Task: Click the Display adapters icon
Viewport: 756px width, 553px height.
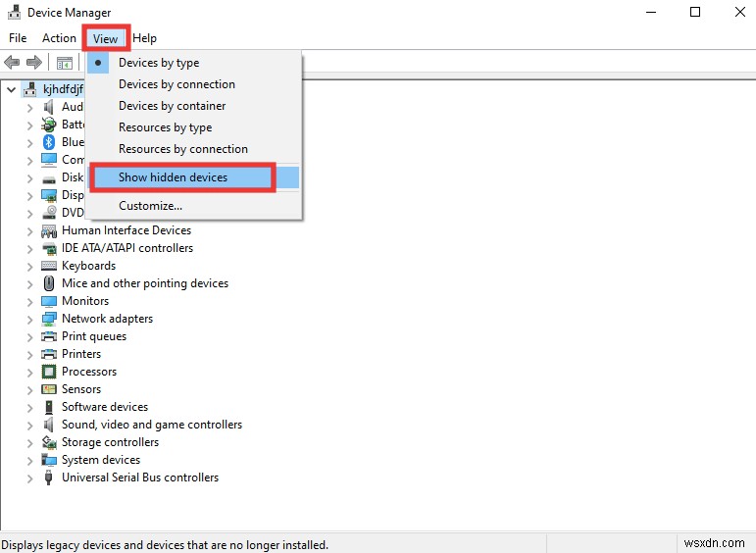Action: [49, 195]
